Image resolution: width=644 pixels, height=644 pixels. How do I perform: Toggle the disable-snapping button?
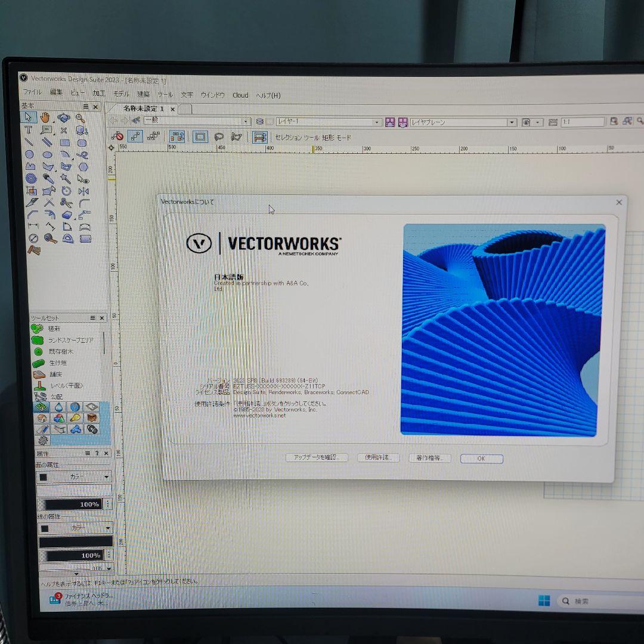point(116,137)
